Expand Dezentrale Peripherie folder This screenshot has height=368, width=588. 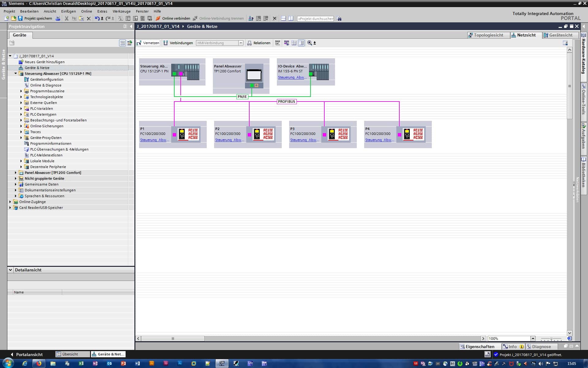tap(21, 167)
